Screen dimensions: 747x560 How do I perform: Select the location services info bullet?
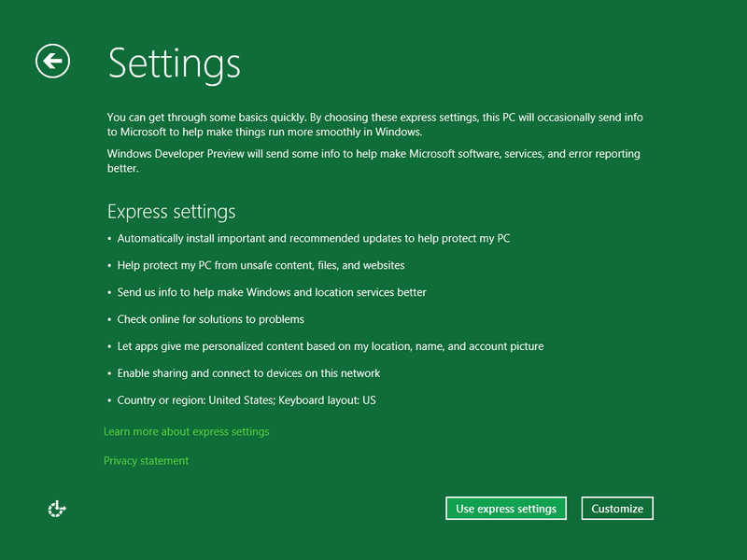tap(272, 293)
